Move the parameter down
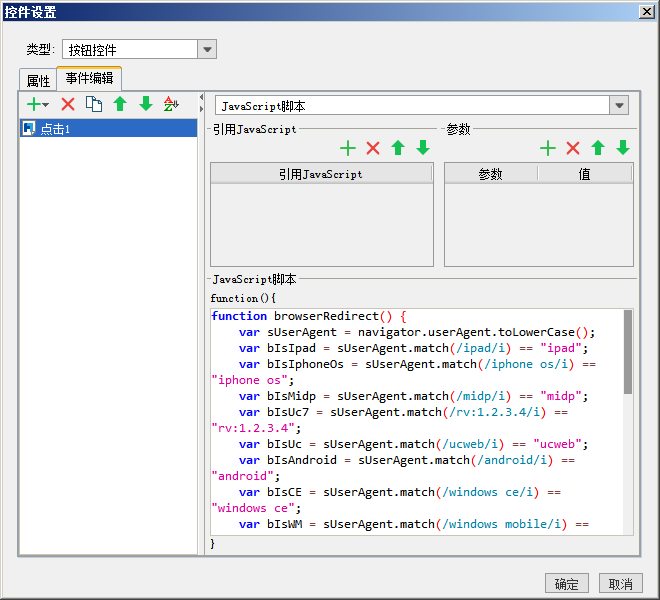This screenshot has height=600, width=660. point(623,148)
